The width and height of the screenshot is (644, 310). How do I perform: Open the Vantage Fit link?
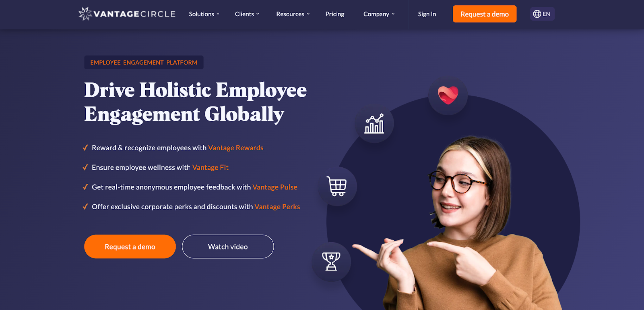[211, 167]
